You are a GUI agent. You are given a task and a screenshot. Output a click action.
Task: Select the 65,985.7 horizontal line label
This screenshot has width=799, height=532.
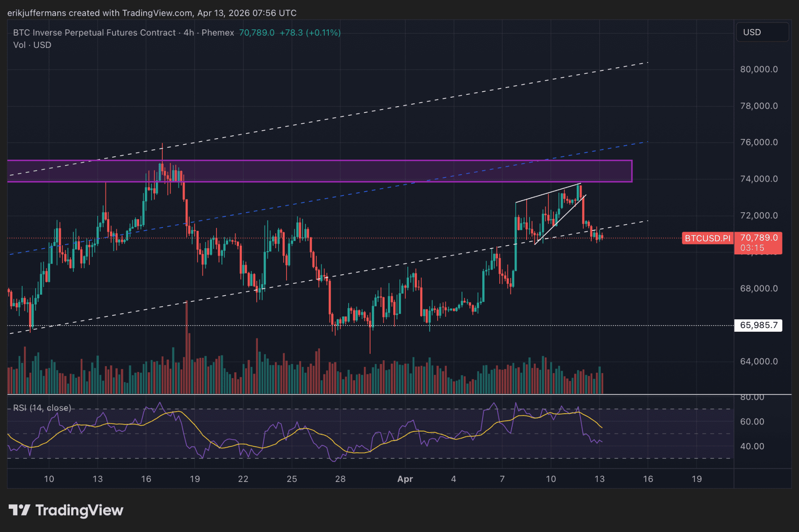pos(758,325)
